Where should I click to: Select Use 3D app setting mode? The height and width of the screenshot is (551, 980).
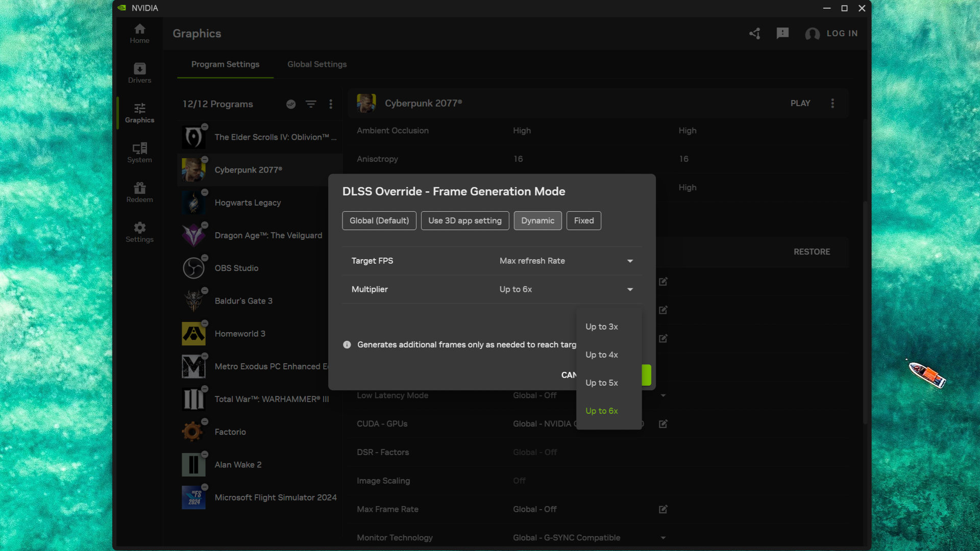click(464, 220)
